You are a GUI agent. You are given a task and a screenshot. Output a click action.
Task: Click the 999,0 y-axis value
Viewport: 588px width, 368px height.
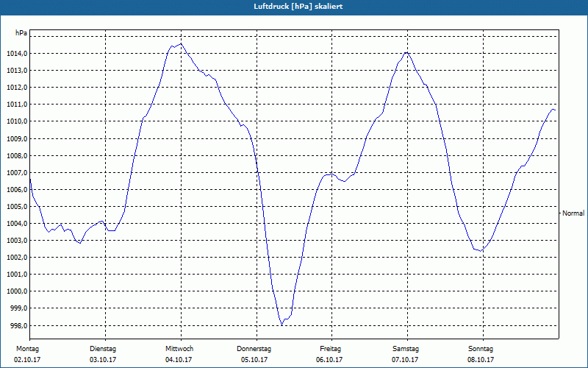point(18,308)
